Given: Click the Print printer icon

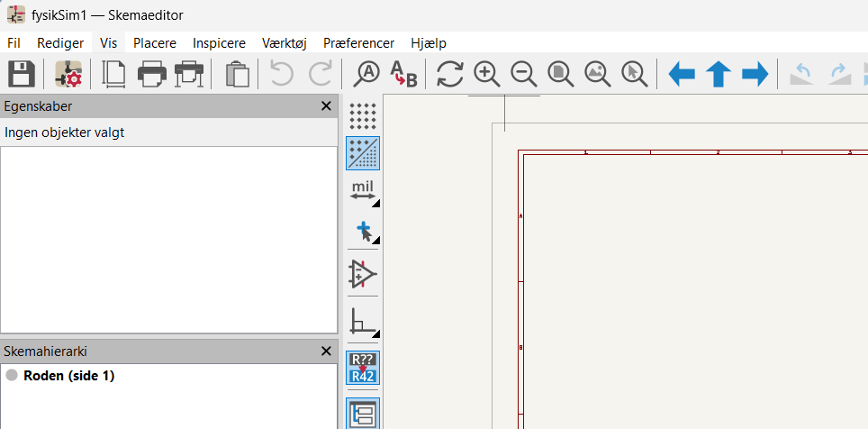Looking at the screenshot, I should (x=151, y=74).
